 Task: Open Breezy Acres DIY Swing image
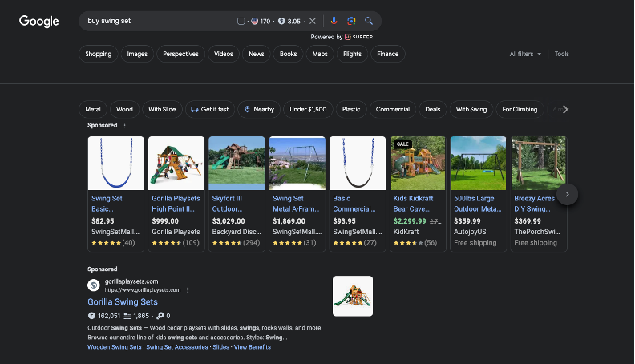[539, 164]
